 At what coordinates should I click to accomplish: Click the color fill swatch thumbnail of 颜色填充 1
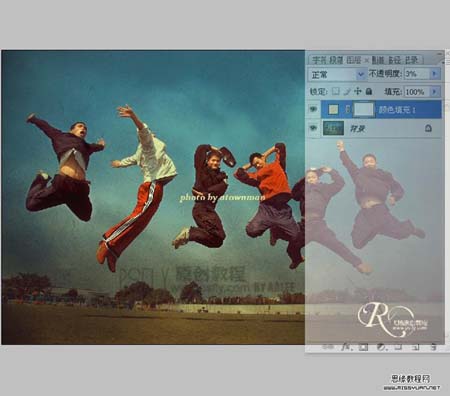333,109
